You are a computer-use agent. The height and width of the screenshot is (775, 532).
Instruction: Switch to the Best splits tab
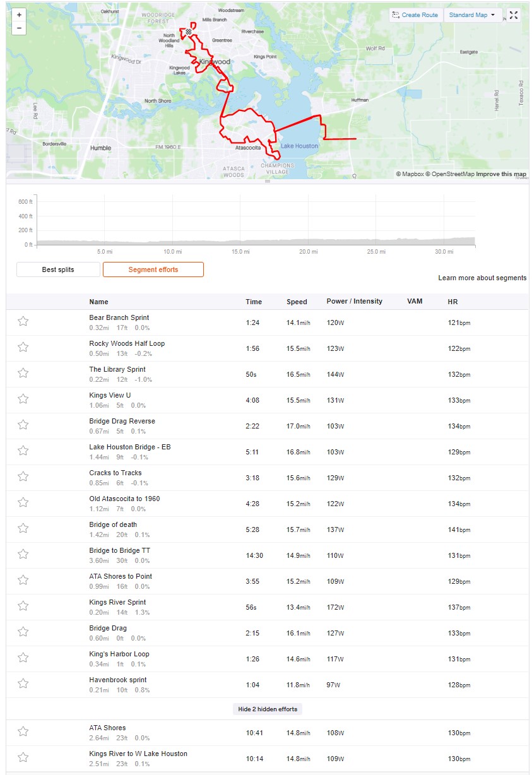[58, 269]
